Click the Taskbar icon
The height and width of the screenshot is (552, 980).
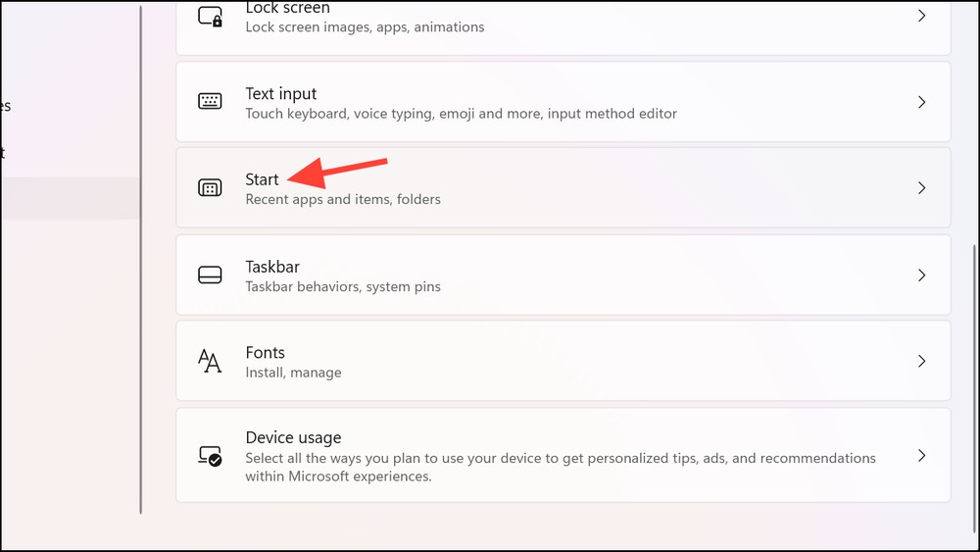[x=210, y=275]
